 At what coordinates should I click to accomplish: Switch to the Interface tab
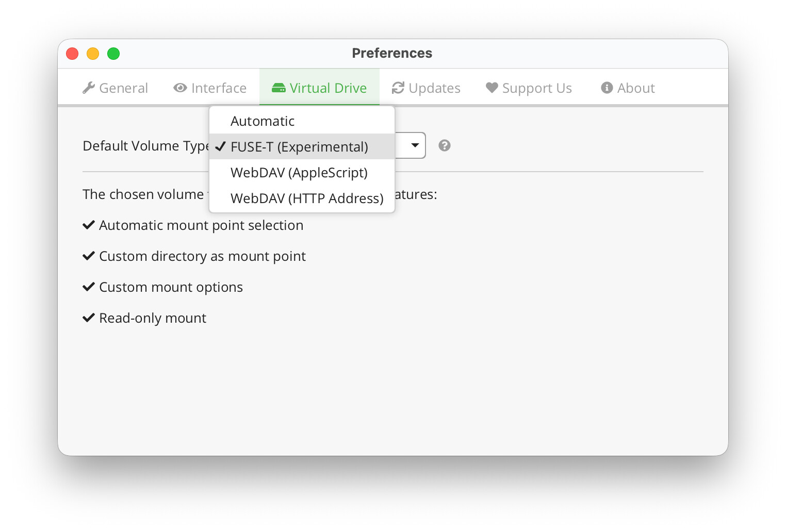pyautogui.click(x=210, y=88)
